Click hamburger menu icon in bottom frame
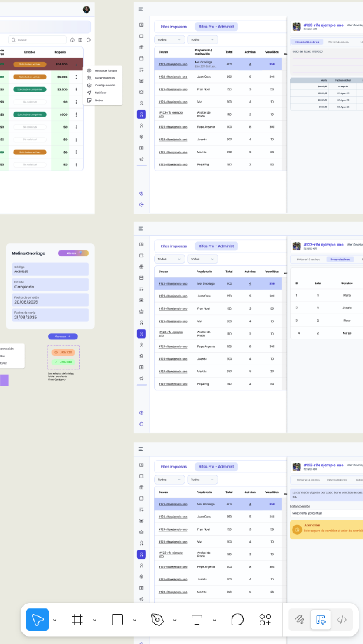 (x=141, y=449)
